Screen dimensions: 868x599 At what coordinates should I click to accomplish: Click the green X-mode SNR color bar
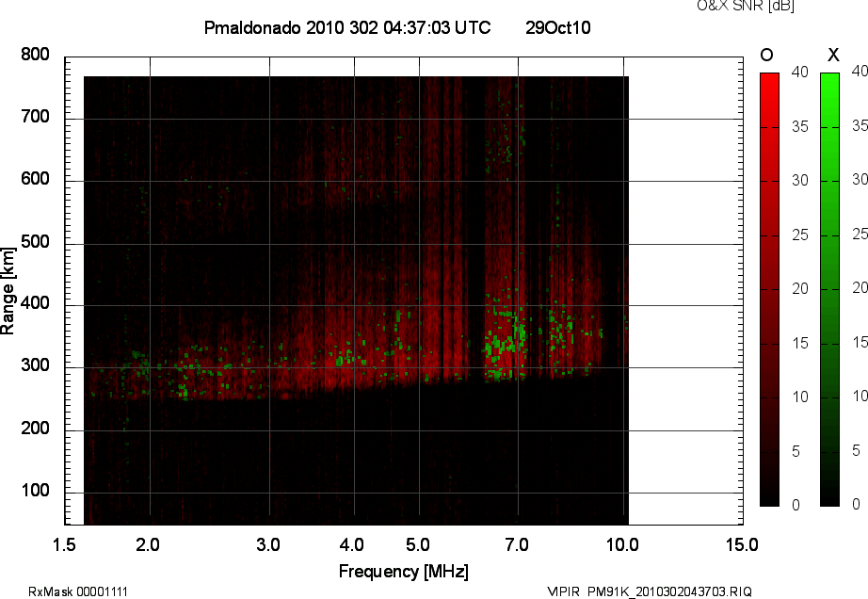(x=829, y=289)
